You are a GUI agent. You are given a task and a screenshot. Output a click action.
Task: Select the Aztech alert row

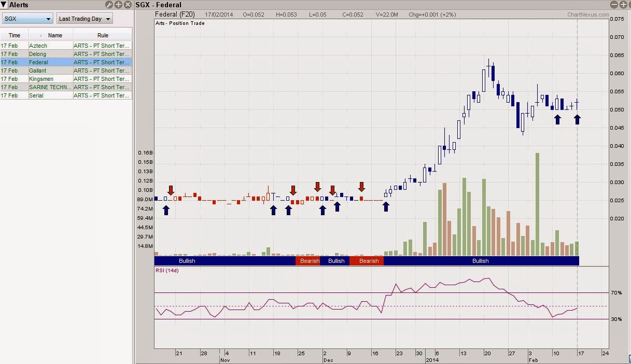point(66,46)
